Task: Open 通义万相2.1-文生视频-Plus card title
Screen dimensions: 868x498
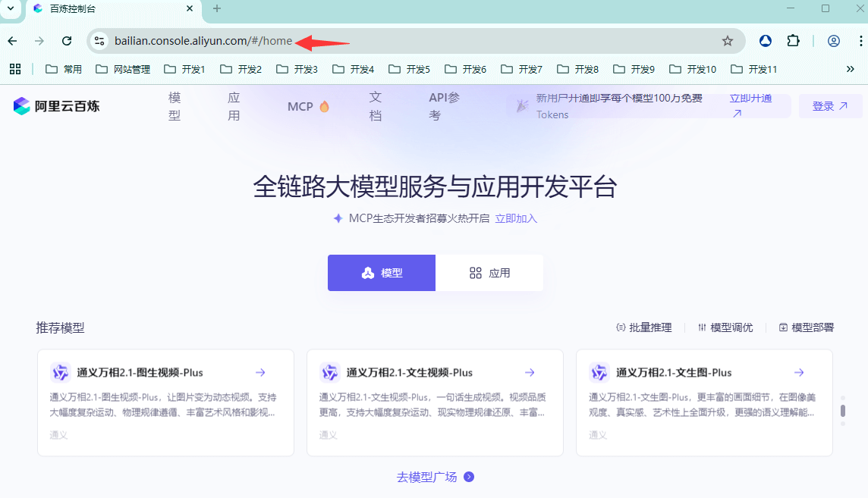Action: 410,372
